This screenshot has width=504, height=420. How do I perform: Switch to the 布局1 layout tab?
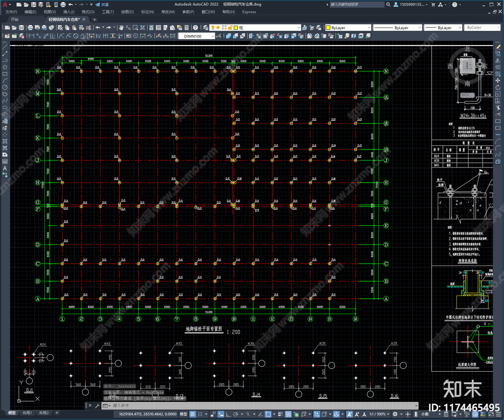point(27,413)
